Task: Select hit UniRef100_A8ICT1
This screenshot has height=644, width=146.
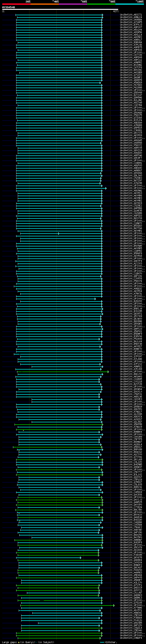Action: coord(131,15)
